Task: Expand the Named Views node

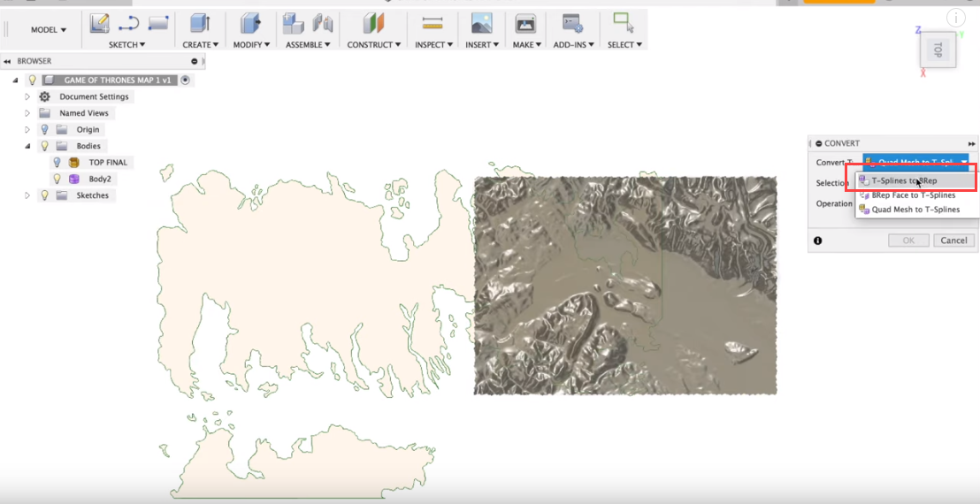Action: point(27,113)
